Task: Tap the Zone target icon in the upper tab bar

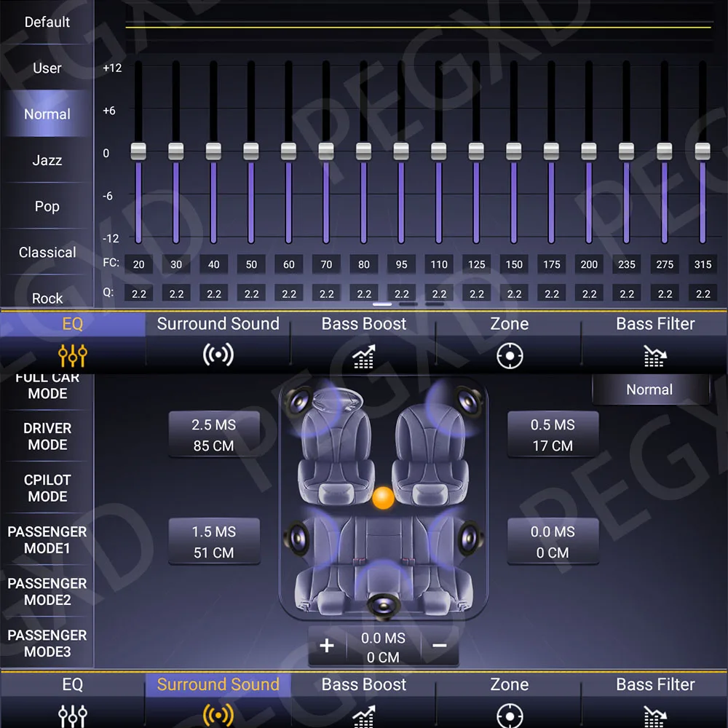Action: pos(510,356)
